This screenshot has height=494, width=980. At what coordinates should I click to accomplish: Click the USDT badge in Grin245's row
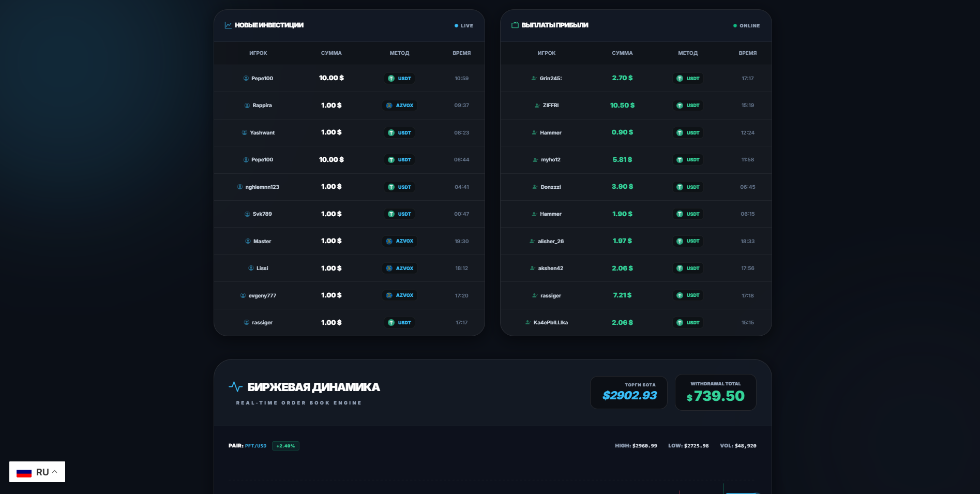click(x=688, y=79)
